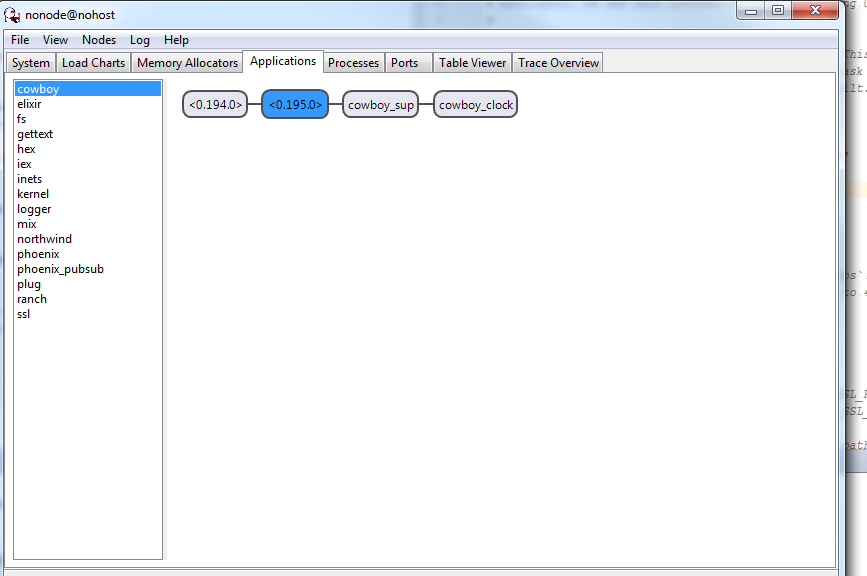Select the kernel application
Viewport: 867px width, 576px height.
(x=33, y=193)
